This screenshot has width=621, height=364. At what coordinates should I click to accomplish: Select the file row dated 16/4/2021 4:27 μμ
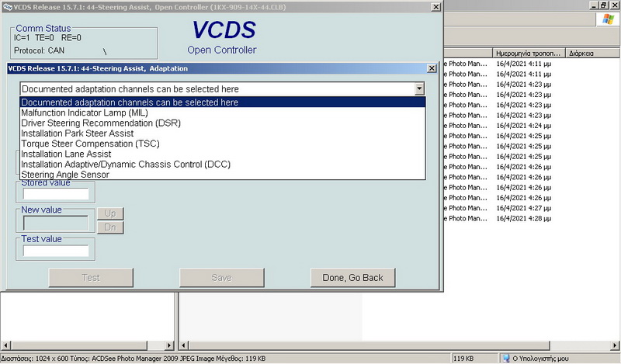(523, 208)
